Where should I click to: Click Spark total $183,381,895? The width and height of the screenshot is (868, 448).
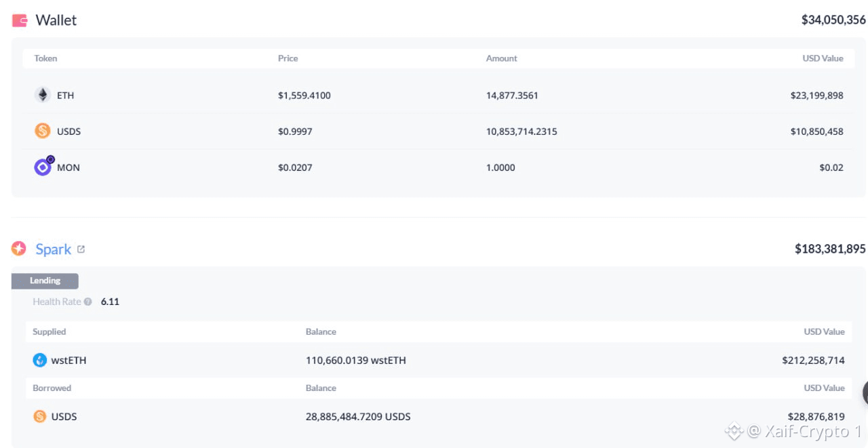coord(830,249)
